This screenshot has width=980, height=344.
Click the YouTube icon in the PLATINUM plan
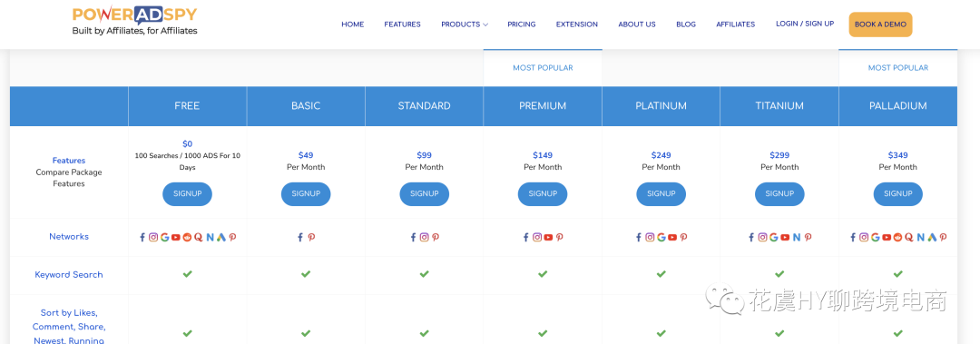point(672,237)
